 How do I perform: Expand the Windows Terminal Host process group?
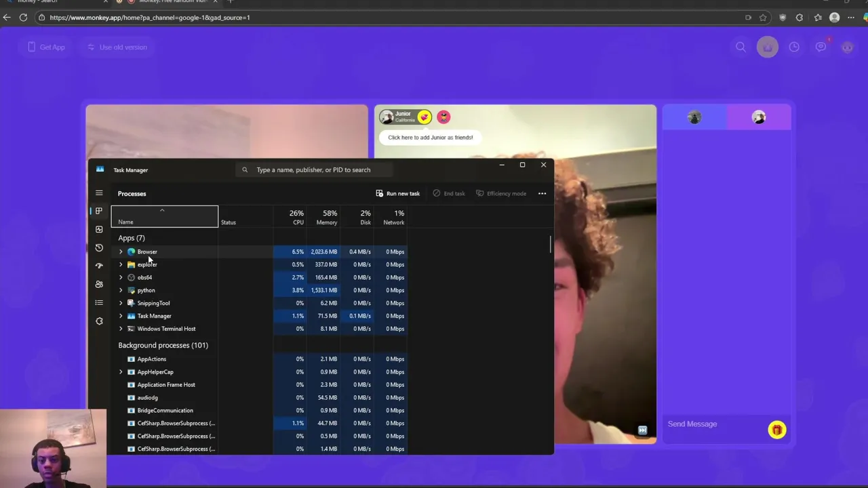(x=121, y=329)
